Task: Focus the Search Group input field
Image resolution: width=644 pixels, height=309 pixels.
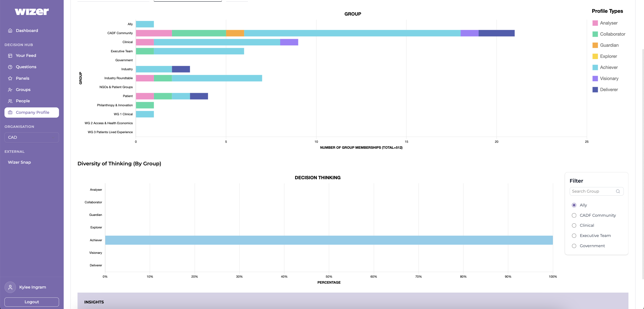Action: (592, 191)
